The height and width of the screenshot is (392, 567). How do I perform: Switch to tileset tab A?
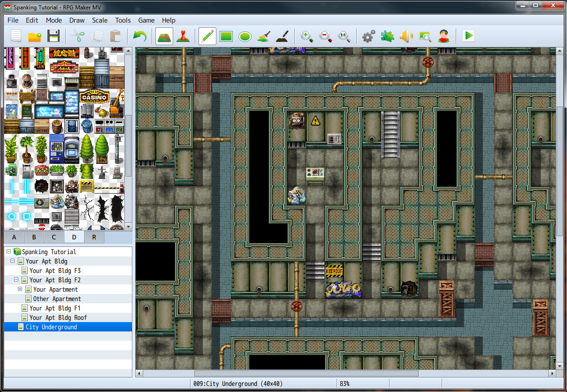tap(14, 237)
